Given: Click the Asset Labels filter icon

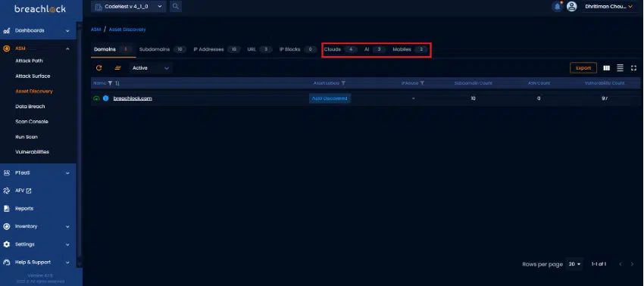Looking at the screenshot, I should click(343, 83).
